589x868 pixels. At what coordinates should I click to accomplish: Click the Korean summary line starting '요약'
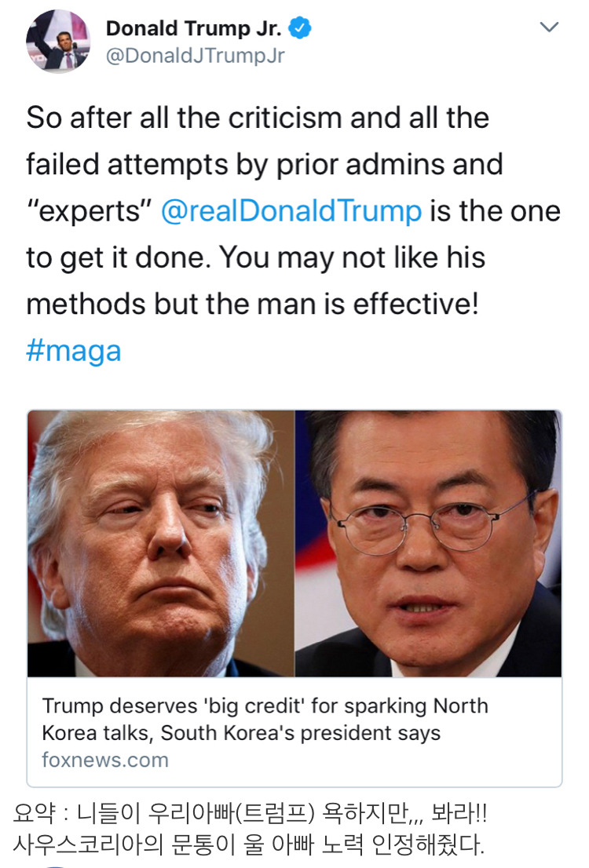pyautogui.click(x=250, y=812)
